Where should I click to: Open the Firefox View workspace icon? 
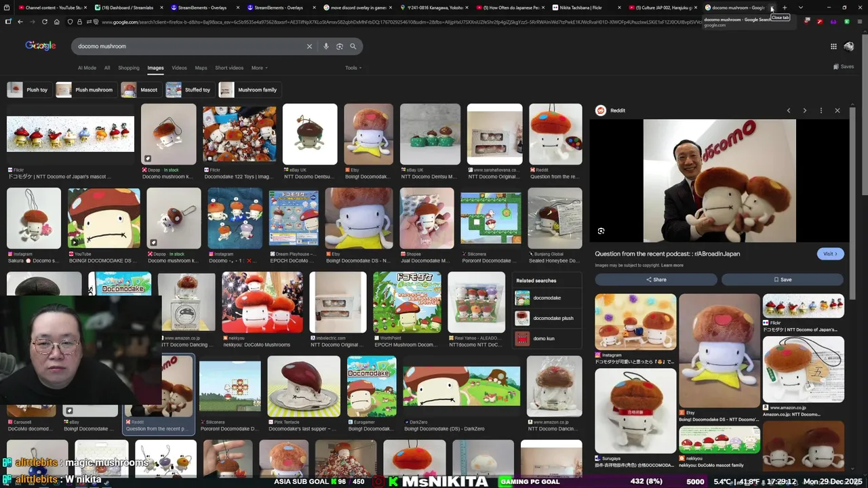(7, 7)
